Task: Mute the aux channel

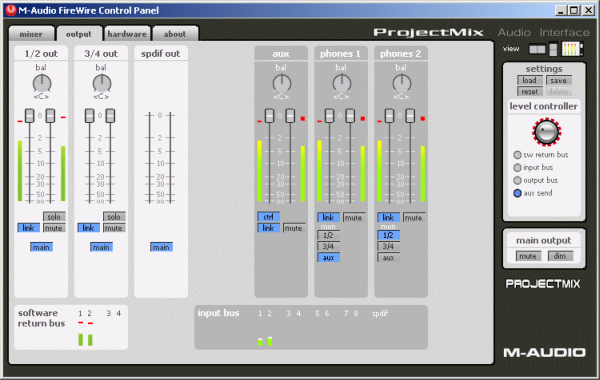Action: (x=294, y=228)
